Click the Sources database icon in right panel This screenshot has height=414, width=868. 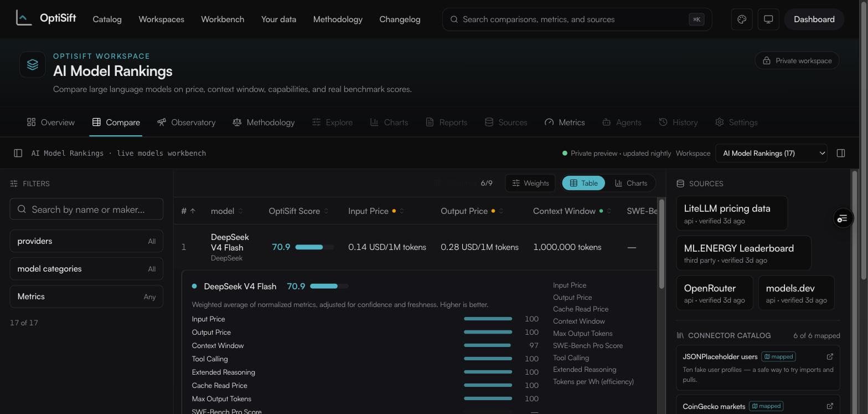[x=680, y=183]
